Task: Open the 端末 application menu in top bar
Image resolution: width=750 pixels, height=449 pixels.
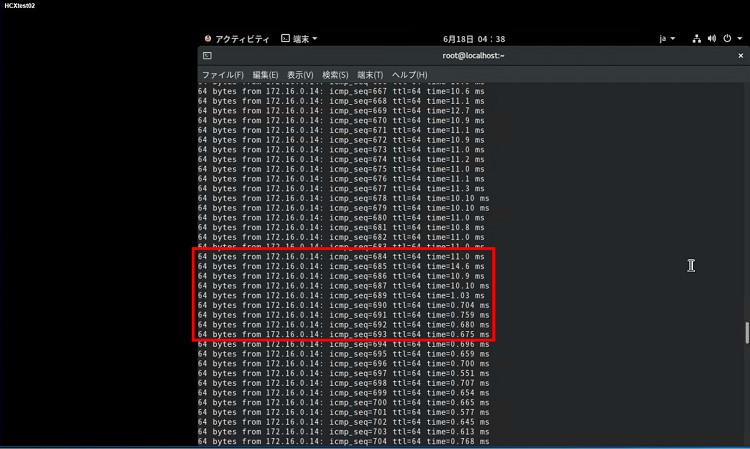Action: tap(304, 39)
